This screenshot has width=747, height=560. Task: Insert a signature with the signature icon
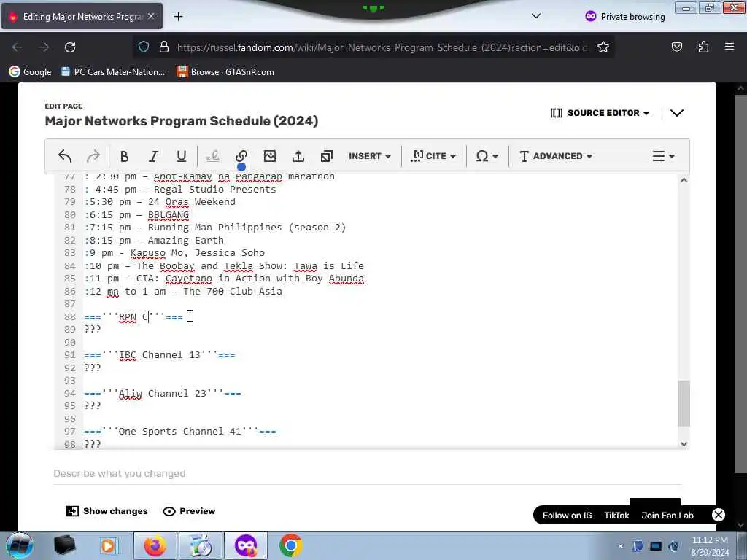click(212, 156)
